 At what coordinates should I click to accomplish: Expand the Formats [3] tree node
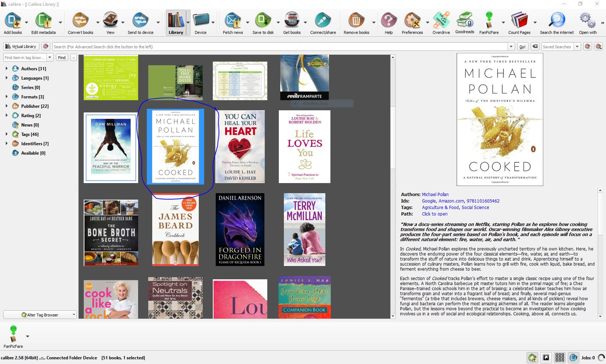tap(6, 97)
